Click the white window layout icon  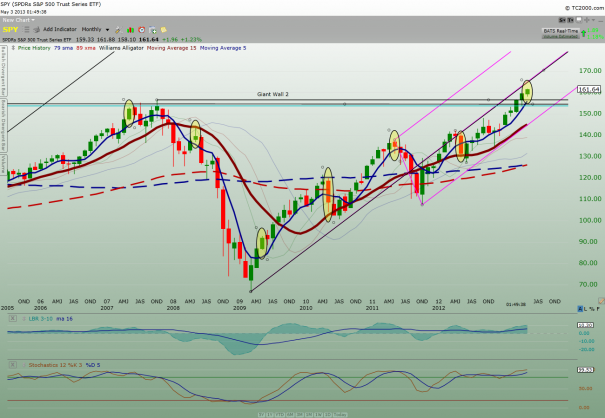click(x=579, y=20)
